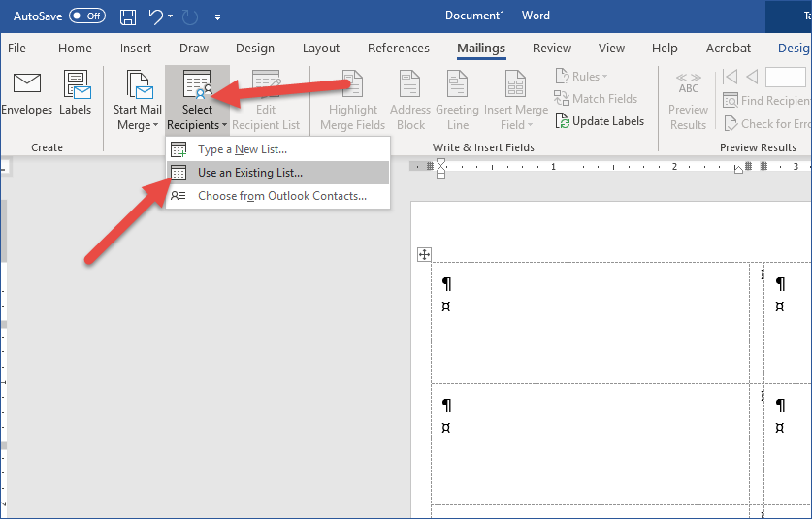
Task: Click the Redo icon in title bar
Action: click(x=190, y=16)
